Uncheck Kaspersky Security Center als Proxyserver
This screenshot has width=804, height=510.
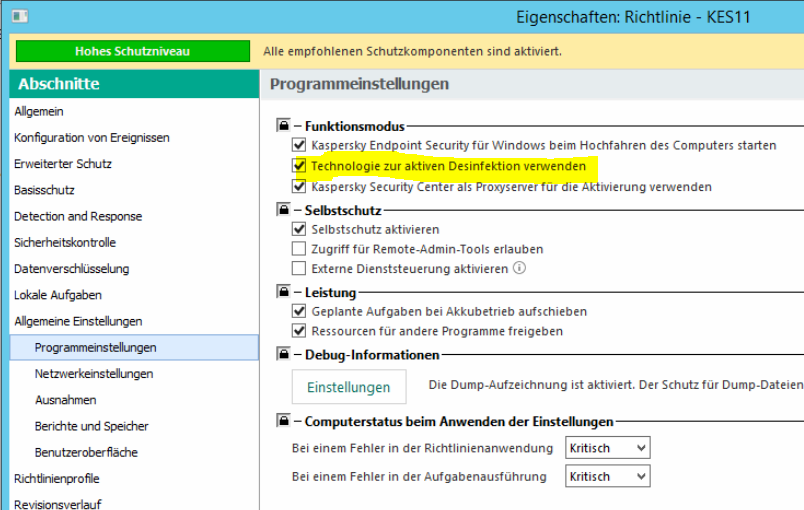tap(299, 186)
